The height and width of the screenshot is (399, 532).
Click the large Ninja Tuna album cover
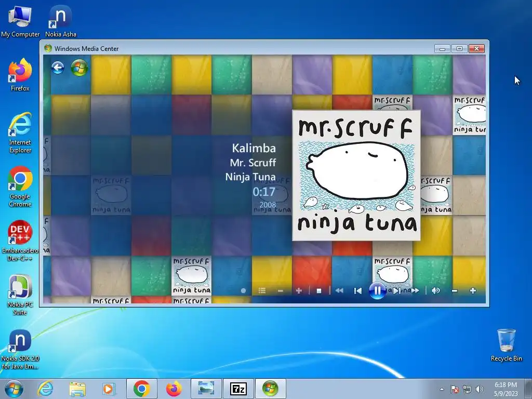(356, 176)
